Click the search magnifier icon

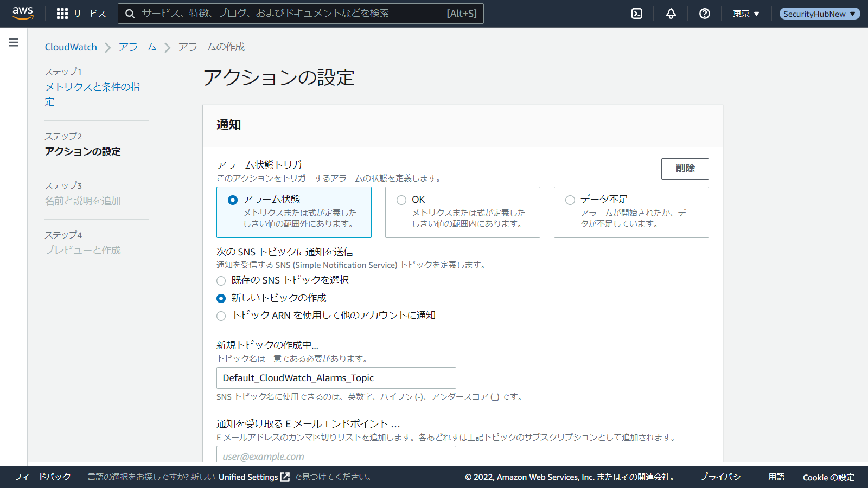pyautogui.click(x=130, y=14)
